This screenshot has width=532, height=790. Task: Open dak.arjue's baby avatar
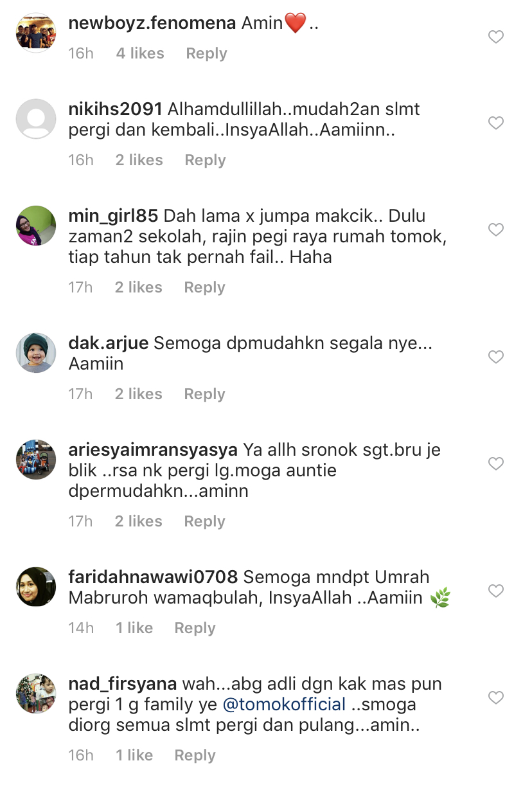[x=36, y=353]
